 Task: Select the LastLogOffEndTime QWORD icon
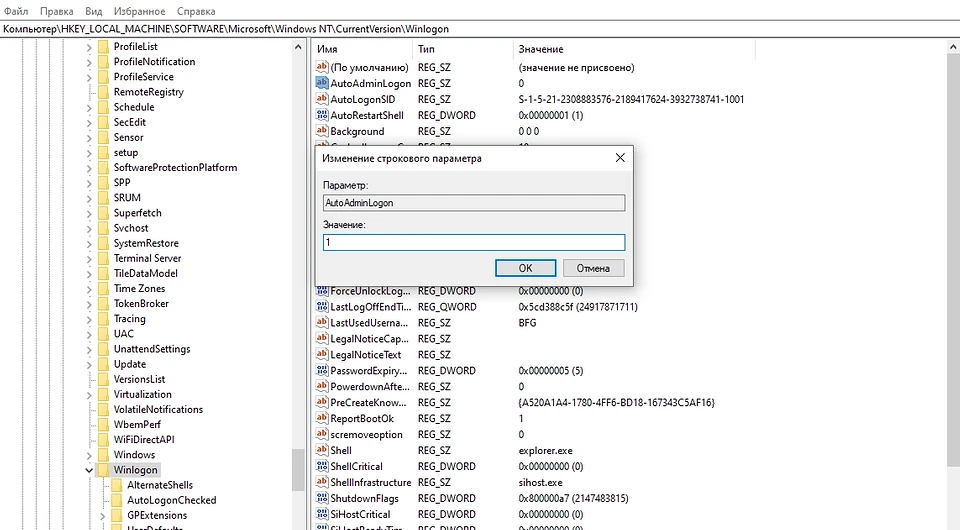[322, 307]
